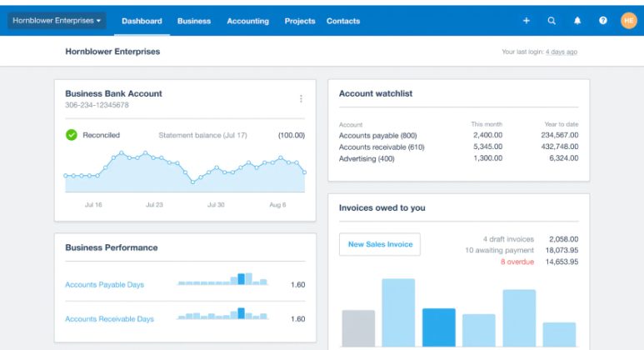Go to the Projects tab

[300, 21]
